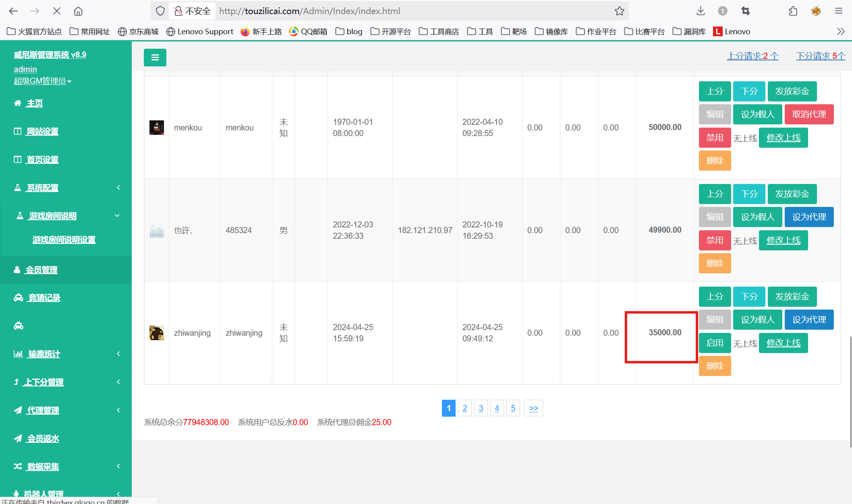Viewport: 852px width, 504px height.
Task: Open the browser downloads icon
Action: coord(701,11)
